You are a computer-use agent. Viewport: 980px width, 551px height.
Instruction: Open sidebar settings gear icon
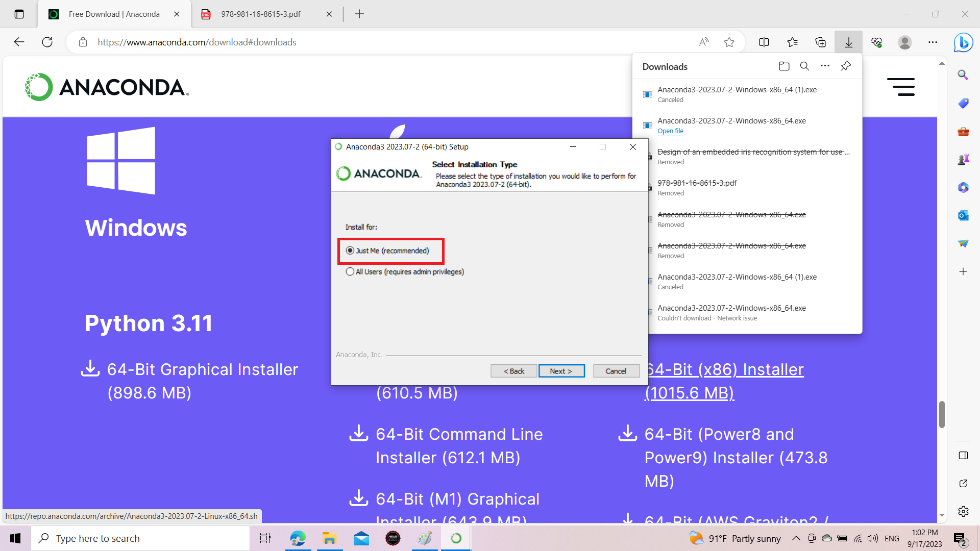[x=963, y=511]
